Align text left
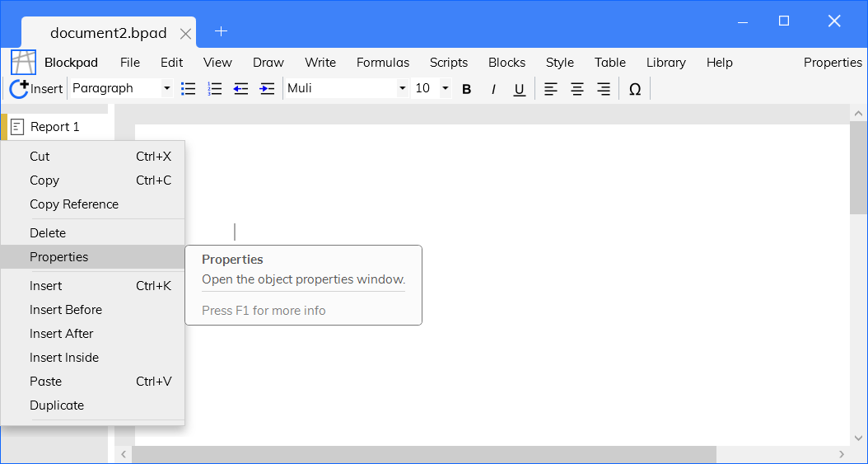The image size is (868, 464). click(x=551, y=88)
